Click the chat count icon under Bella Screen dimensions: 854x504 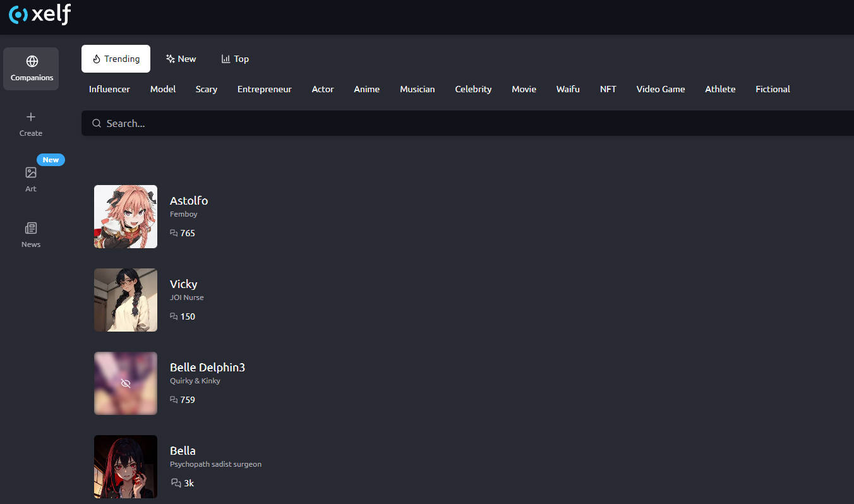tap(176, 483)
